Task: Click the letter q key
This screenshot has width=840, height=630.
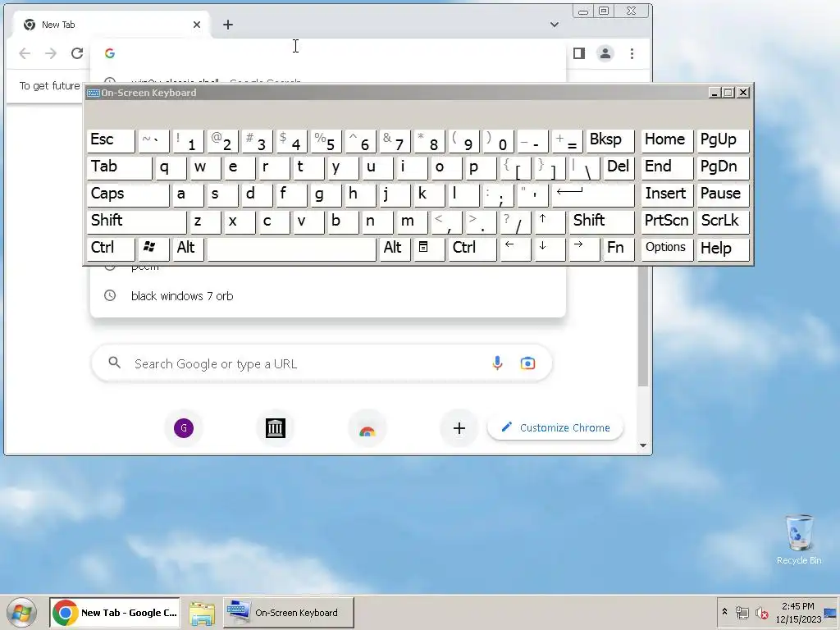Action: 171,167
